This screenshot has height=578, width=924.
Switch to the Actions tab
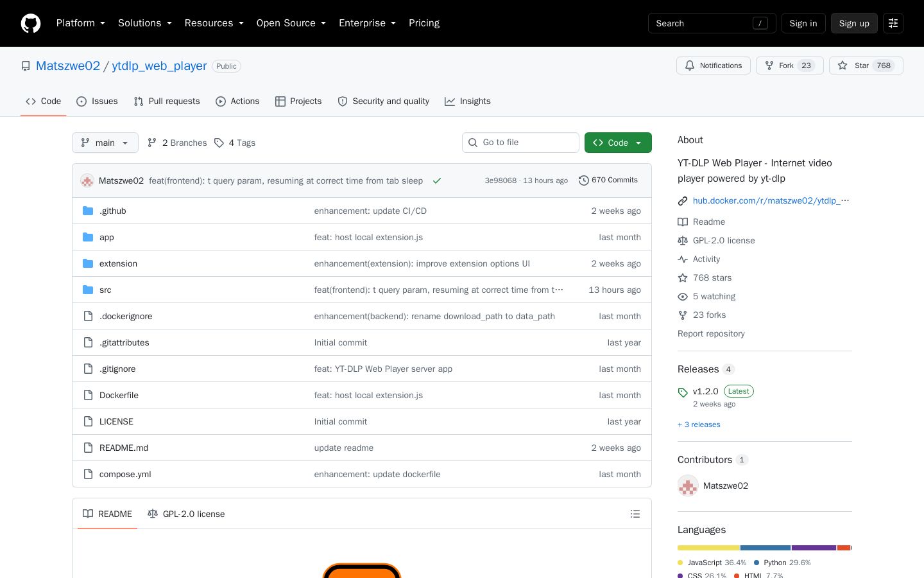coord(237,101)
